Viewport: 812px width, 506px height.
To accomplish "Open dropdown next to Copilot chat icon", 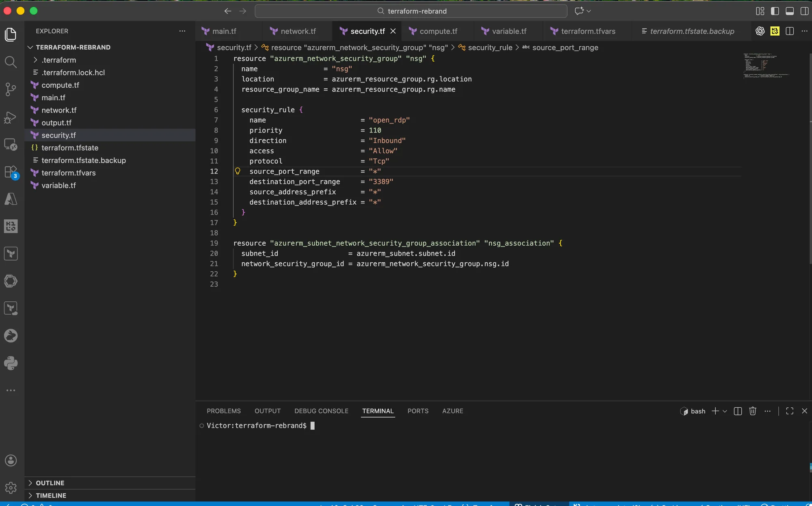I will click(x=589, y=11).
